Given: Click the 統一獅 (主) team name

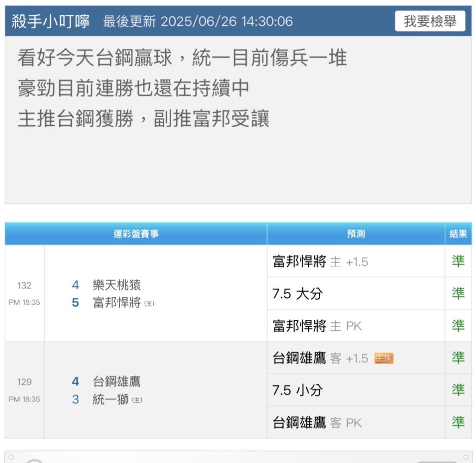Looking at the screenshot, I should [x=117, y=399].
